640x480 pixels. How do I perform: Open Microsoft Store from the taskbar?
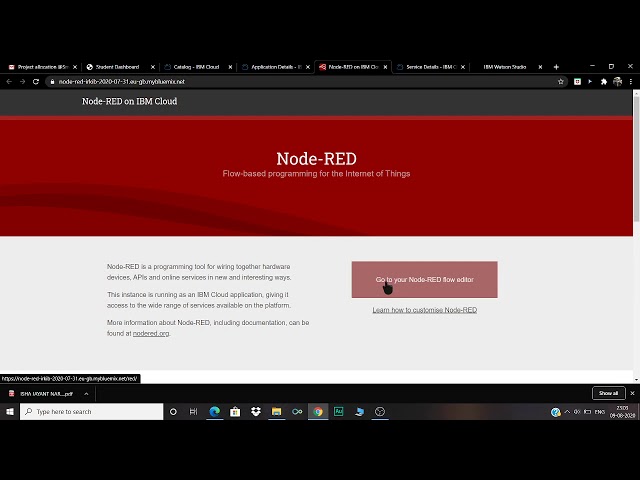235,411
